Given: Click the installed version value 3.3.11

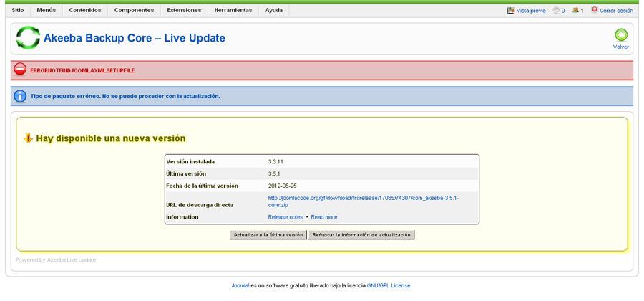Looking at the screenshot, I should 275,161.
